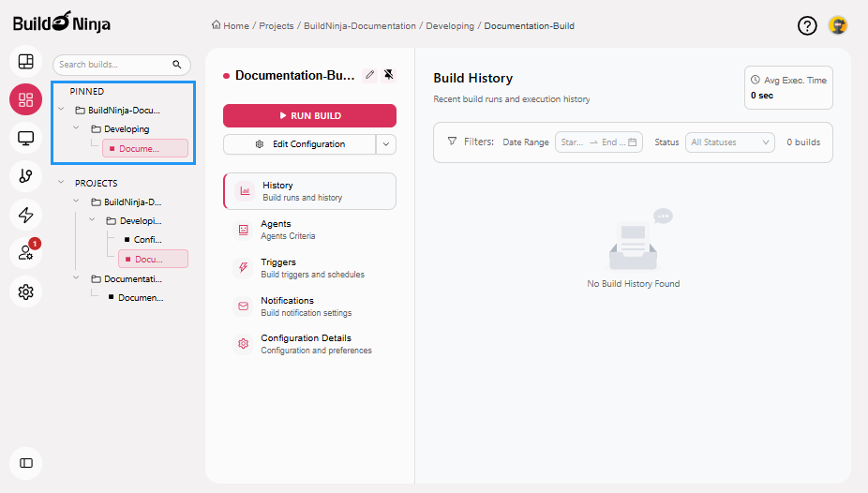
Task: Open the dashboard layout icon in sidebar
Action: click(25, 62)
